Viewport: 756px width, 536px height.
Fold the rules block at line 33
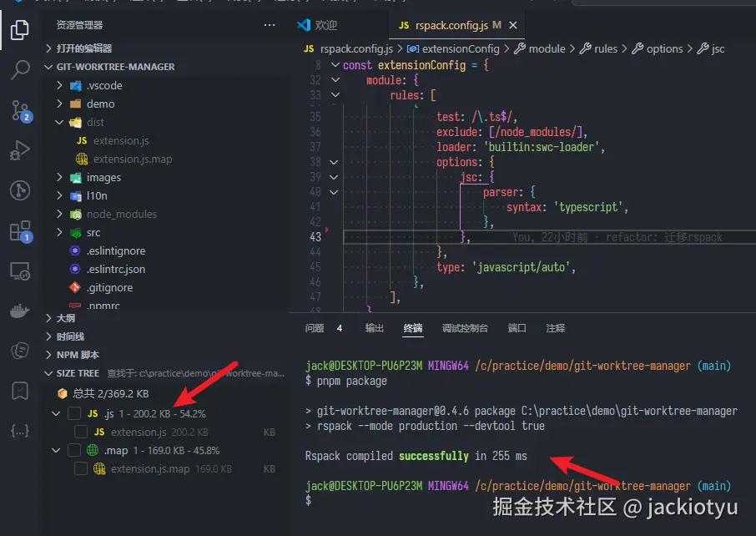coord(335,95)
